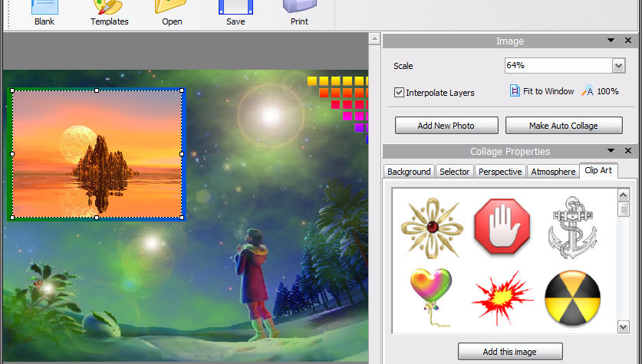The width and height of the screenshot is (642, 364).
Task: Switch to the Atmosphere tab
Action: point(553,172)
